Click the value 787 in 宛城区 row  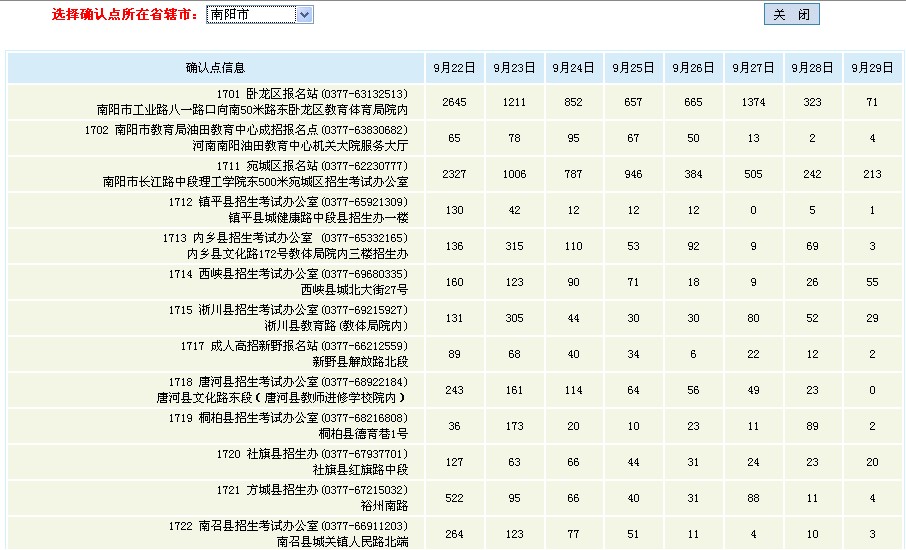(x=573, y=174)
